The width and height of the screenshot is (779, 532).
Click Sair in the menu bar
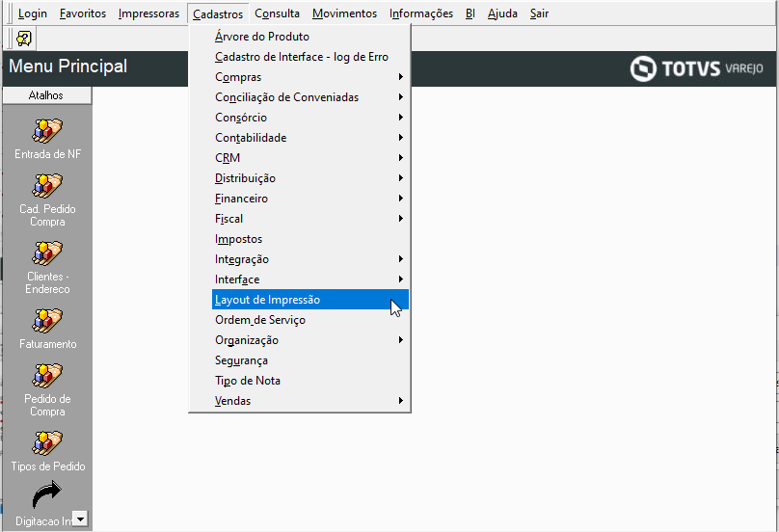click(539, 13)
